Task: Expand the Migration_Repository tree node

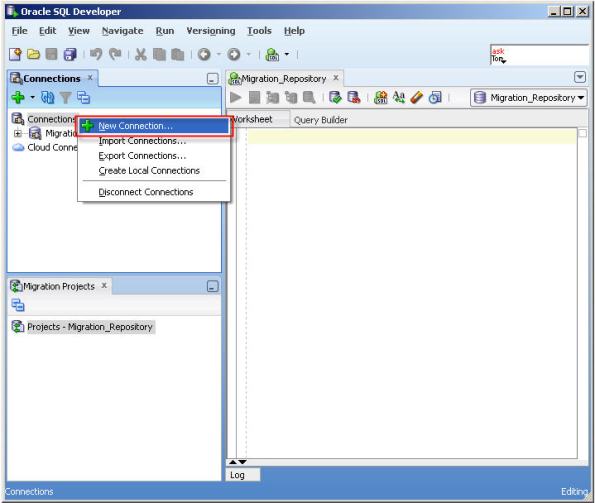Action: [x=17, y=134]
